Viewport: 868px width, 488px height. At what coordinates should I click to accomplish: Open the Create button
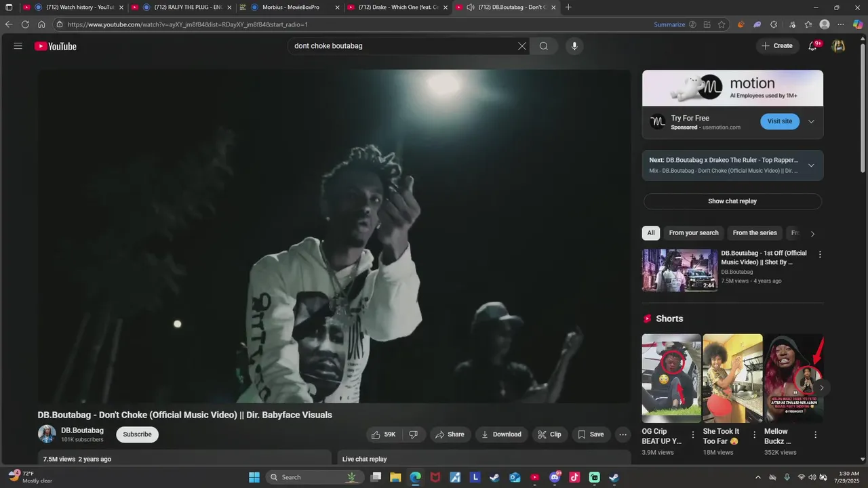pos(777,46)
